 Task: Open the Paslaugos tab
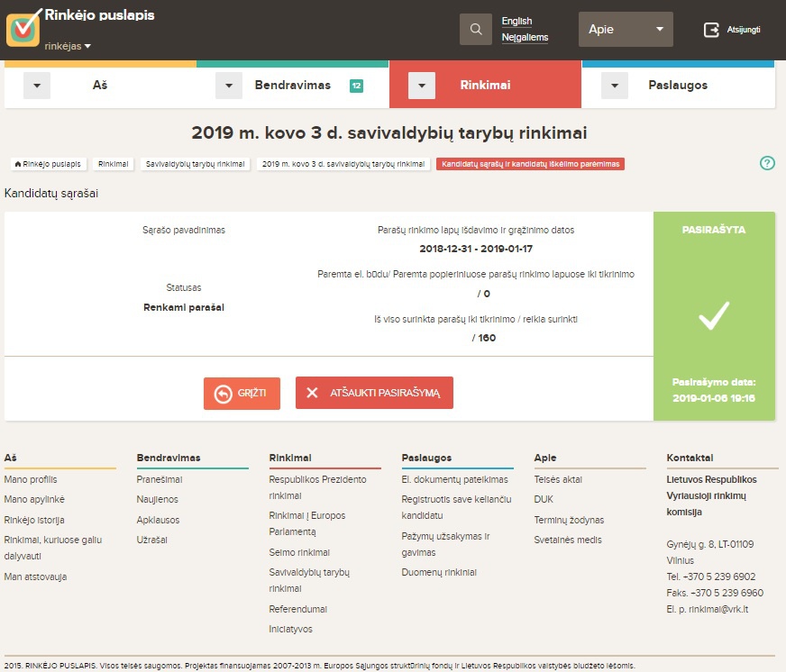coord(678,86)
